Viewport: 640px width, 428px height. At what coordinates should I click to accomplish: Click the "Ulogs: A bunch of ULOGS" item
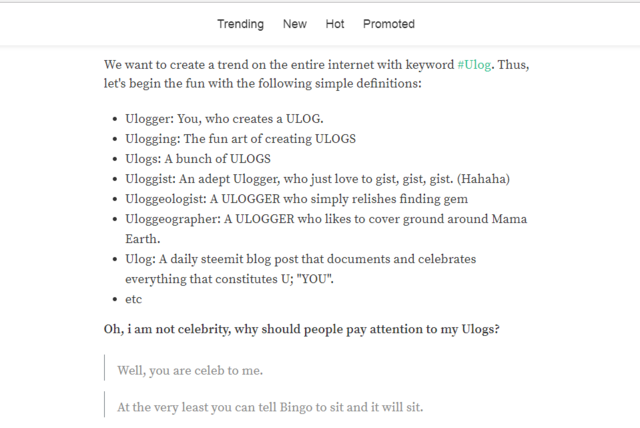[x=198, y=159]
